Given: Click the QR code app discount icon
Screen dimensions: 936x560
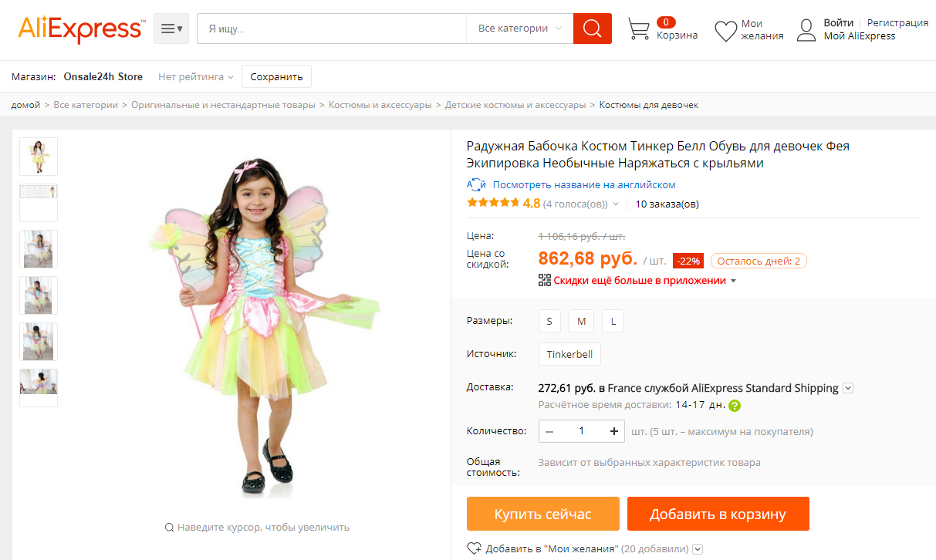Looking at the screenshot, I should click(544, 280).
